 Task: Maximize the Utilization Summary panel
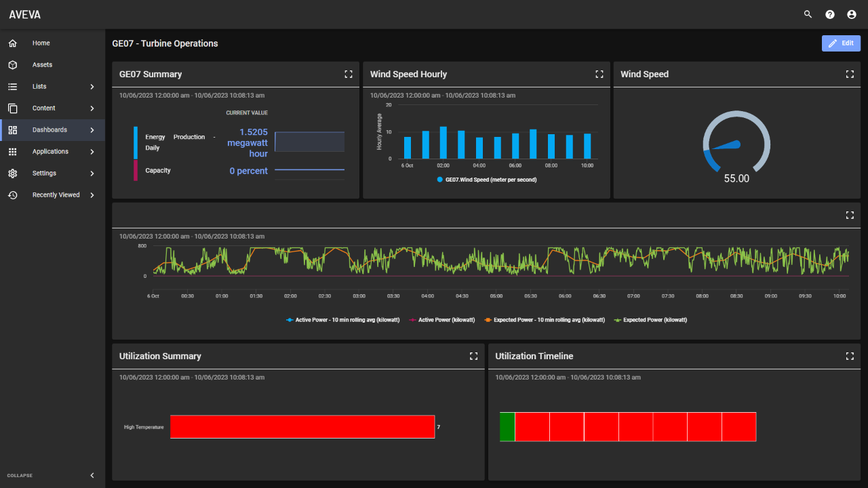(474, 356)
